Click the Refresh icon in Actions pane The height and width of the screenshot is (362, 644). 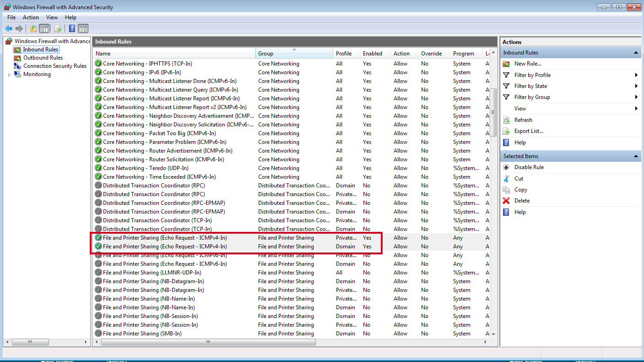(507, 120)
